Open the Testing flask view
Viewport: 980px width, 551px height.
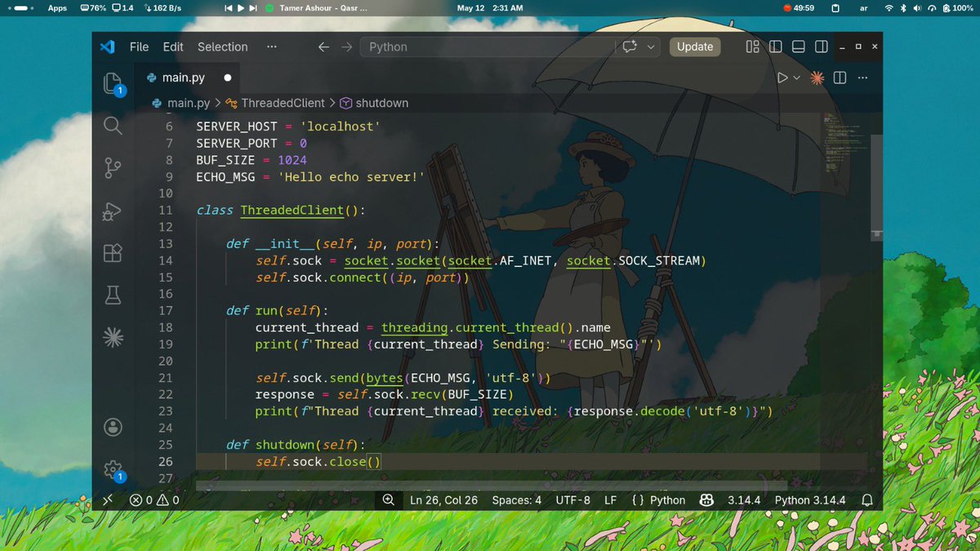coord(113,295)
